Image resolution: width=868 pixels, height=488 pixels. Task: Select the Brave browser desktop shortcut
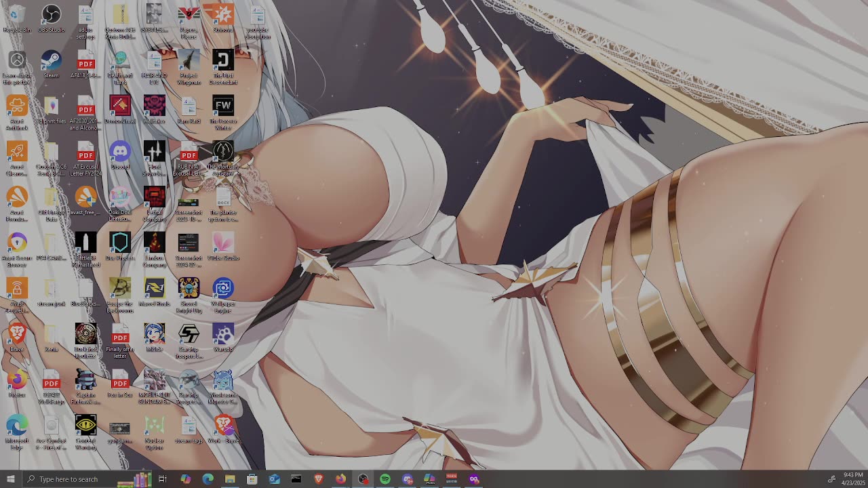tap(16, 338)
